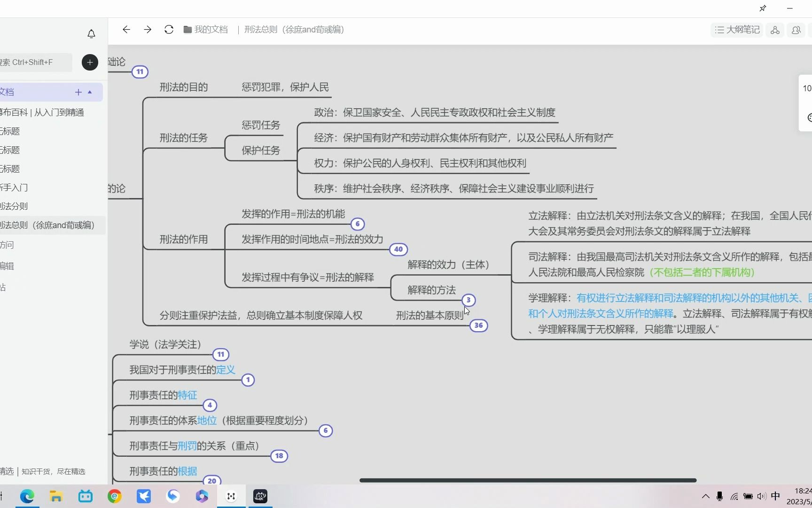
Task: Expand the 11 badge near 础论 node
Action: (140, 71)
